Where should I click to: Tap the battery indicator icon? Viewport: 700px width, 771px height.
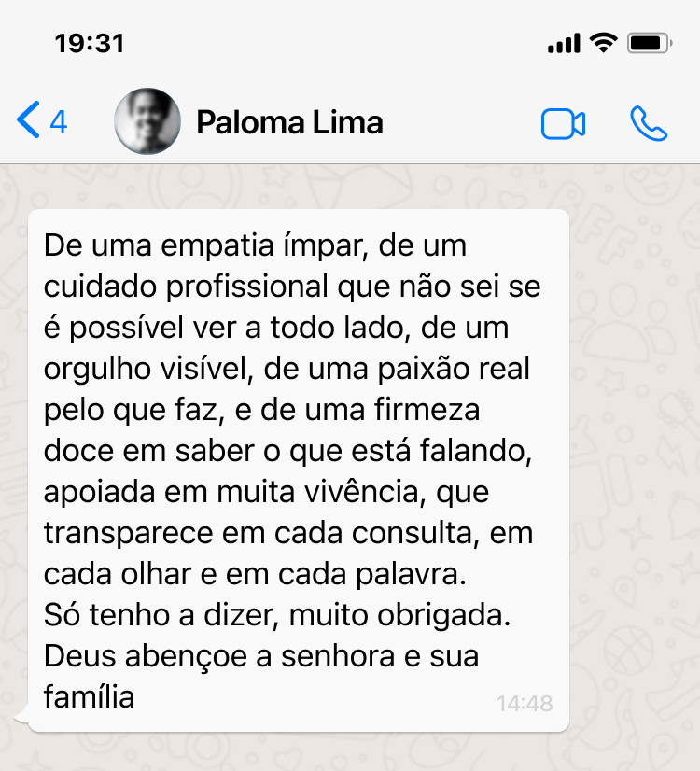[650, 43]
